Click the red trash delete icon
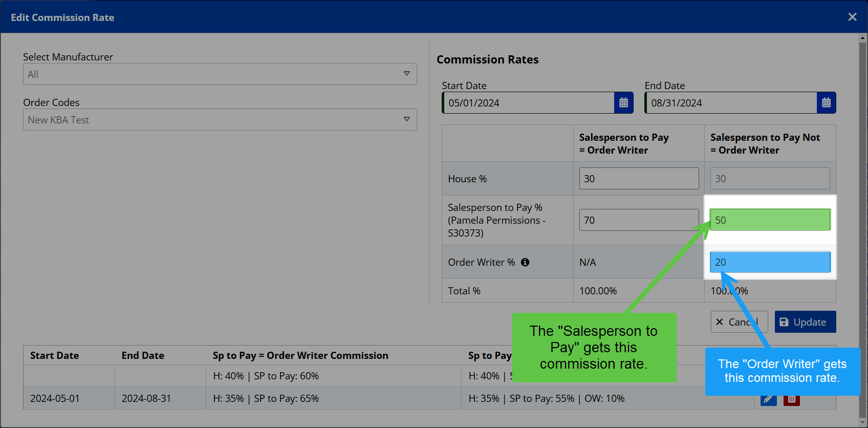The width and height of the screenshot is (868, 428). [x=791, y=400]
